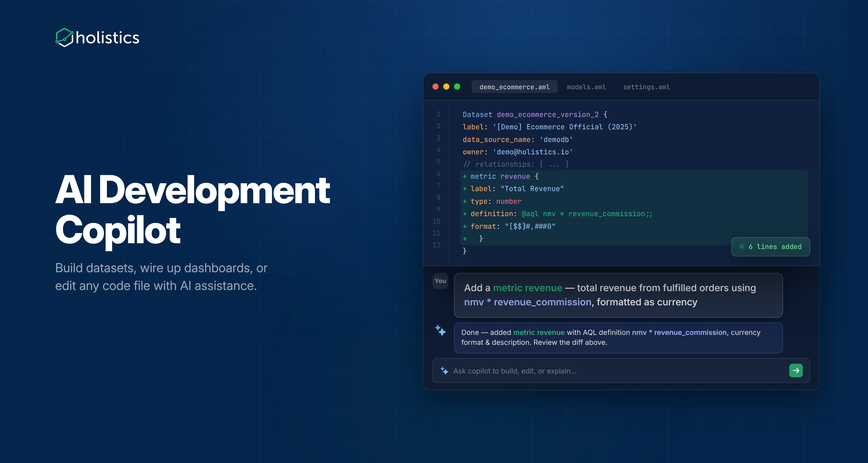
Task: Click the user message bubble 'Add a metric revenue'
Action: (x=618, y=295)
